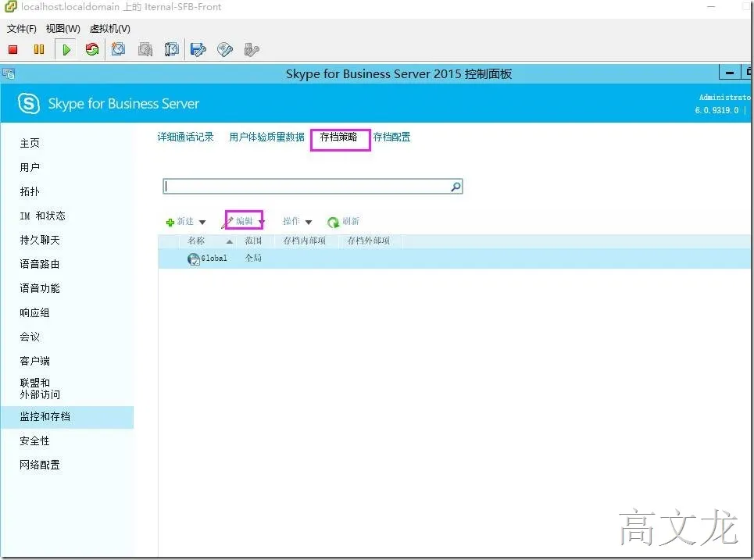Open 联盟和外部访问 in the sidebar
Viewport: 754px width, 560px height.
tap(40, 389)
